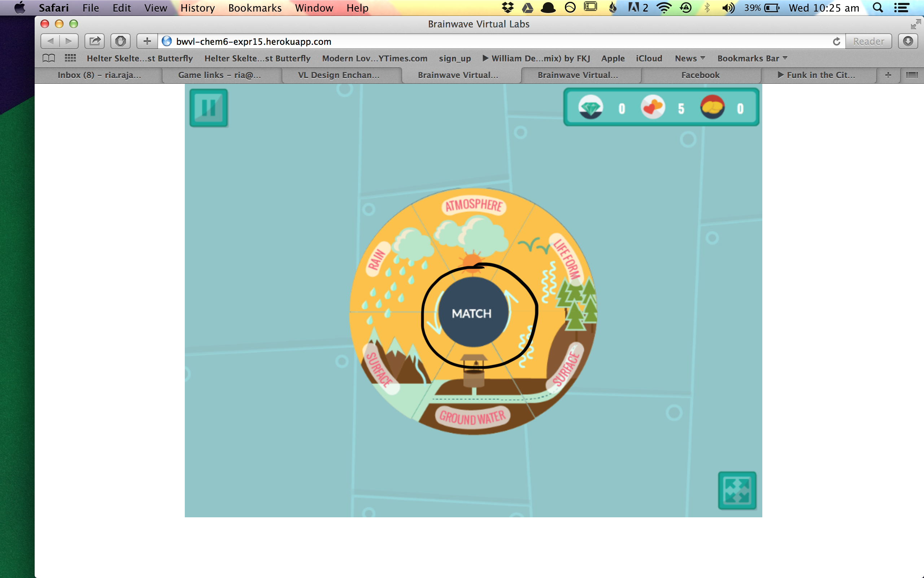Viewport: 924px width, 578px height.
Task: Open the Downloads button in Safari
Action: (908, 41)
